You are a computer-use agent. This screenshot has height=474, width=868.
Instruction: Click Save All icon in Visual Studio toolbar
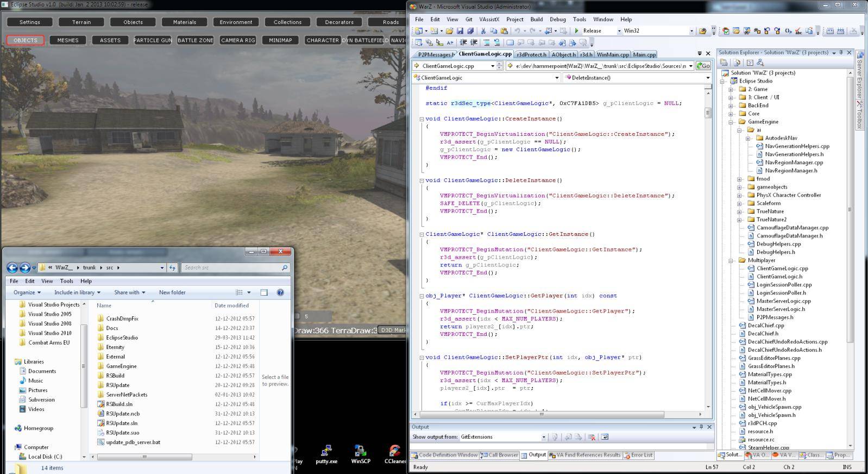(470, 31)
